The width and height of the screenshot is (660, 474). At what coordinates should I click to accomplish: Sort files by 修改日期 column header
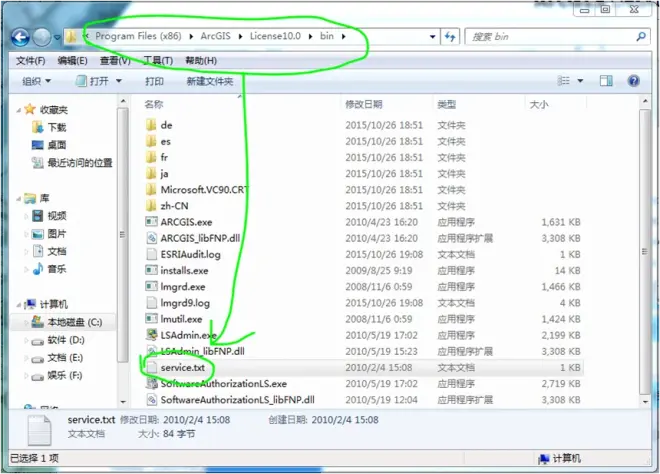point(364,105)
